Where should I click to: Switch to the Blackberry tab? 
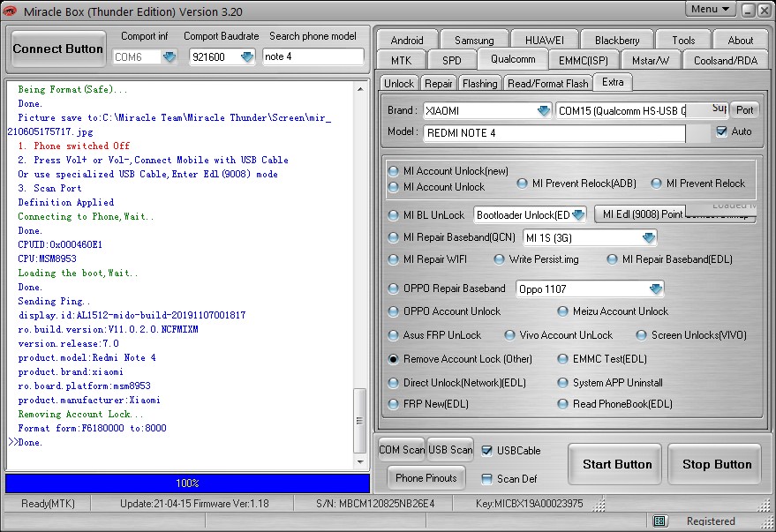[x=617, y=40]
